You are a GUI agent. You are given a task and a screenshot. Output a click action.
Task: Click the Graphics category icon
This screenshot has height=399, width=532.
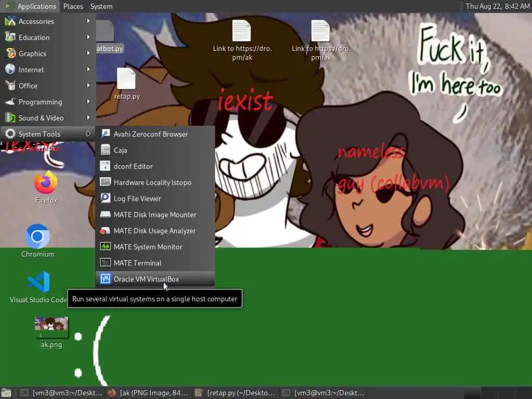pyautogui.click(x=10, y=54)
